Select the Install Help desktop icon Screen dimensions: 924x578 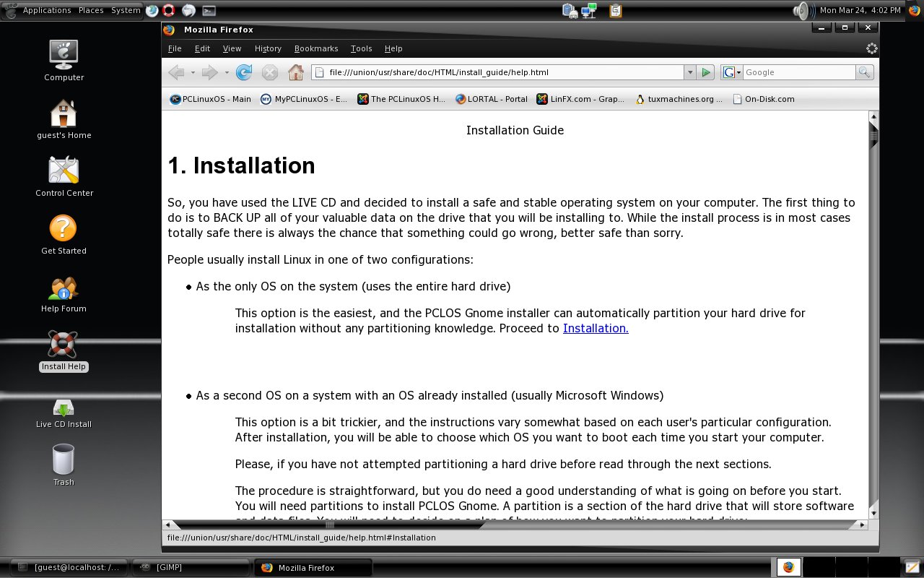point(64,351)
